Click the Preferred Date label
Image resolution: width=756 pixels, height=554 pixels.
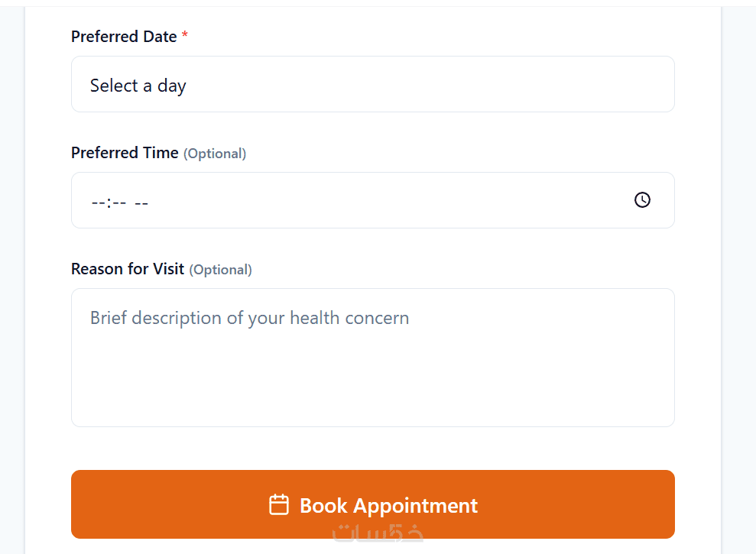pyautogui.click(x=124, y=37)
